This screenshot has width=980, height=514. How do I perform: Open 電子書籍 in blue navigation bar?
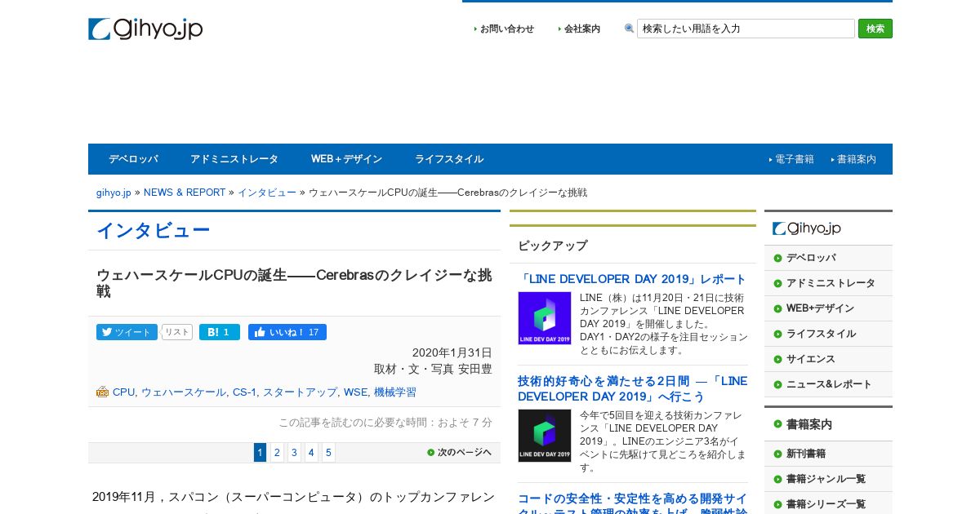coord(795,159)
